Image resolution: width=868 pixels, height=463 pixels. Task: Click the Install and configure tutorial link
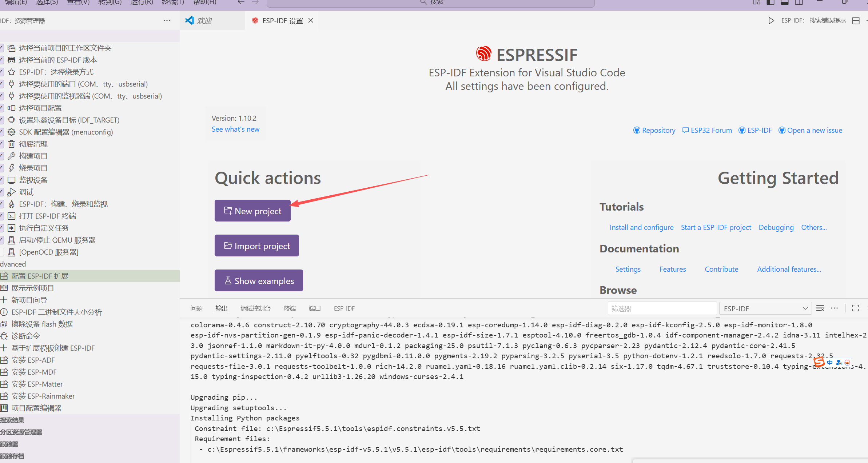pyautogui.click(x=641, y=227)
